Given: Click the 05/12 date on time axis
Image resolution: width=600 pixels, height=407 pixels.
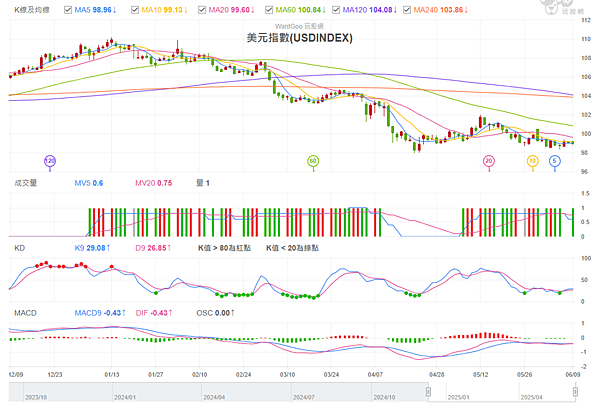Looking at the screenshot, I should coord(480,374).
